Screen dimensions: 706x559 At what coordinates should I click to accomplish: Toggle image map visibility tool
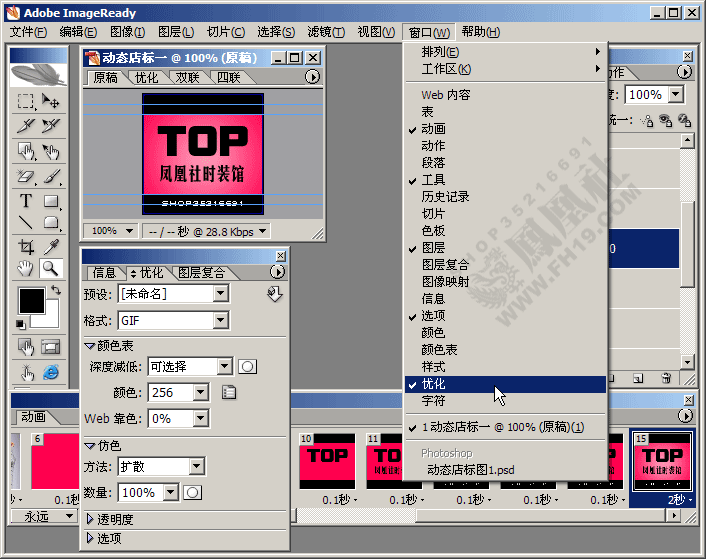(26, 347)
